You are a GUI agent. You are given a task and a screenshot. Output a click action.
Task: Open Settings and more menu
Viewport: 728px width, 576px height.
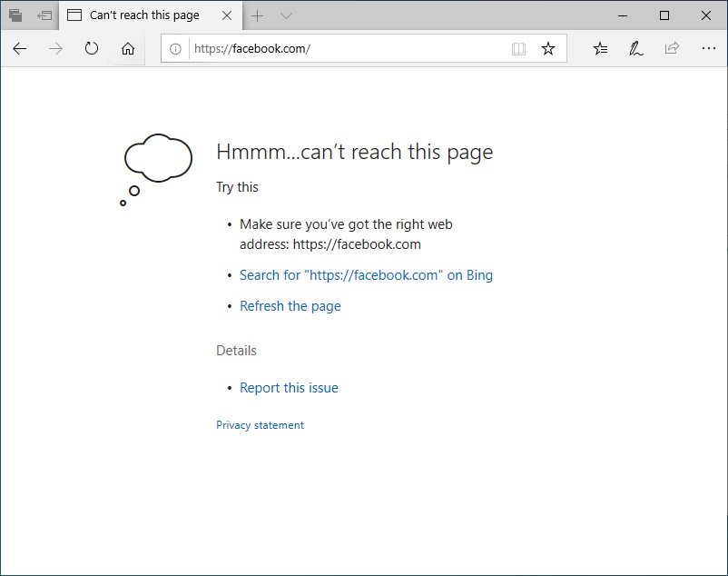tap(709, 48)
